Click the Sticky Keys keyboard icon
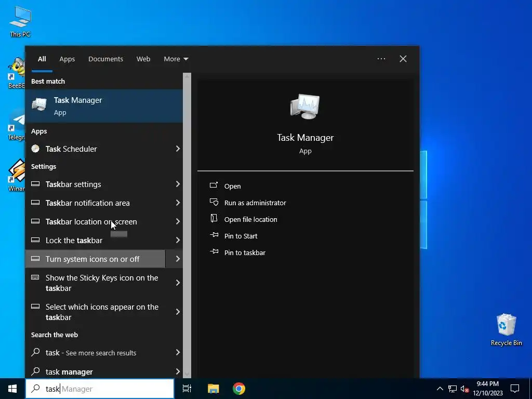The image size is (532, 399). point(35,277)
